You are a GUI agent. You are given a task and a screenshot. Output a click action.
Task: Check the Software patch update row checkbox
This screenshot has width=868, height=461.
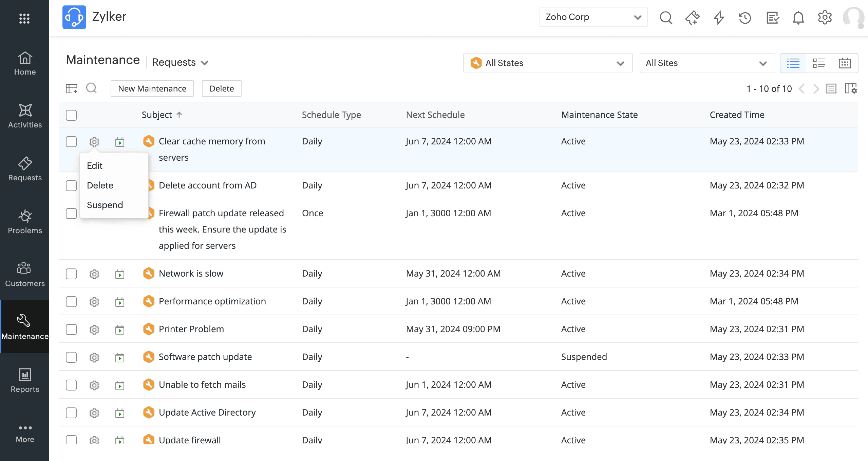click(x=71, y=357)
